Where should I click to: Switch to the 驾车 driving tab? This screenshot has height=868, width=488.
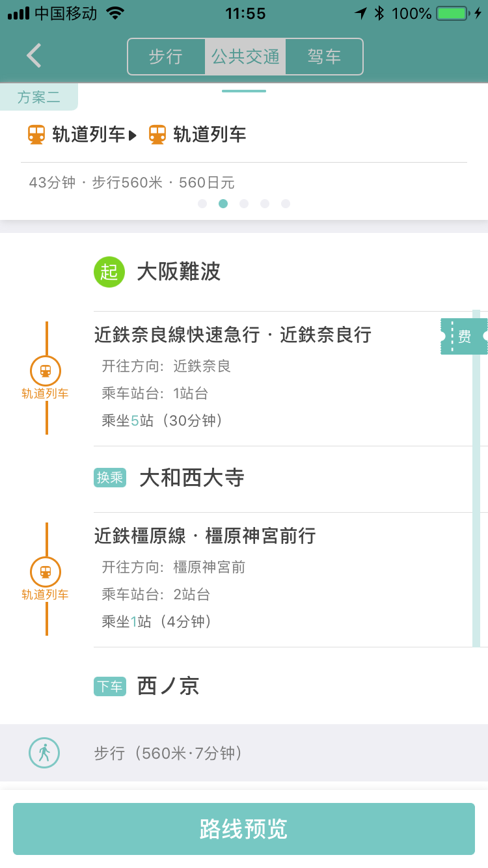324,57
